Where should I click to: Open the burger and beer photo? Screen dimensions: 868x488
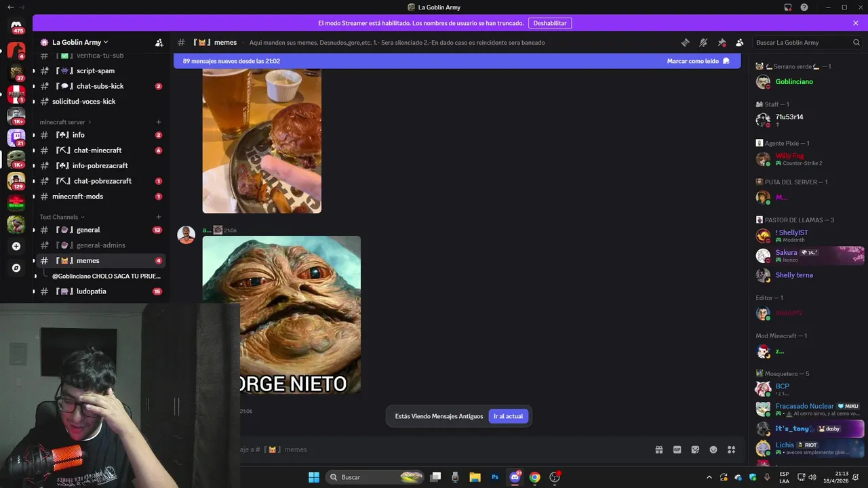(x=262, y=141)
